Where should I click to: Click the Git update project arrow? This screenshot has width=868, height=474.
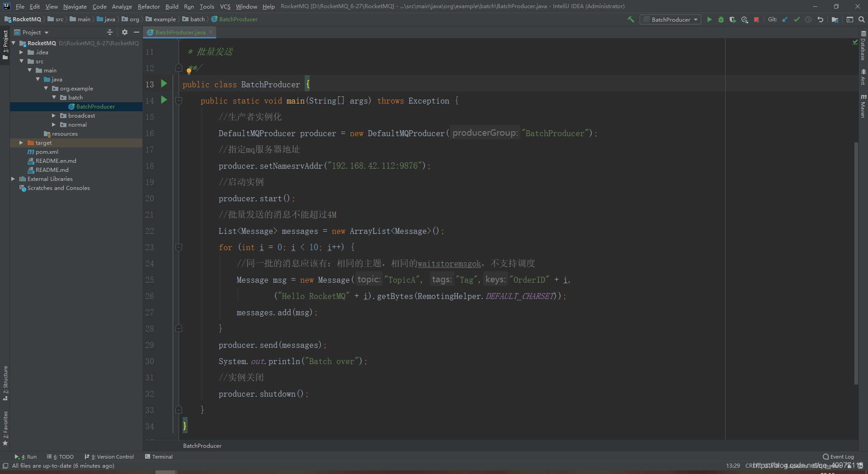tap(785, 19)
